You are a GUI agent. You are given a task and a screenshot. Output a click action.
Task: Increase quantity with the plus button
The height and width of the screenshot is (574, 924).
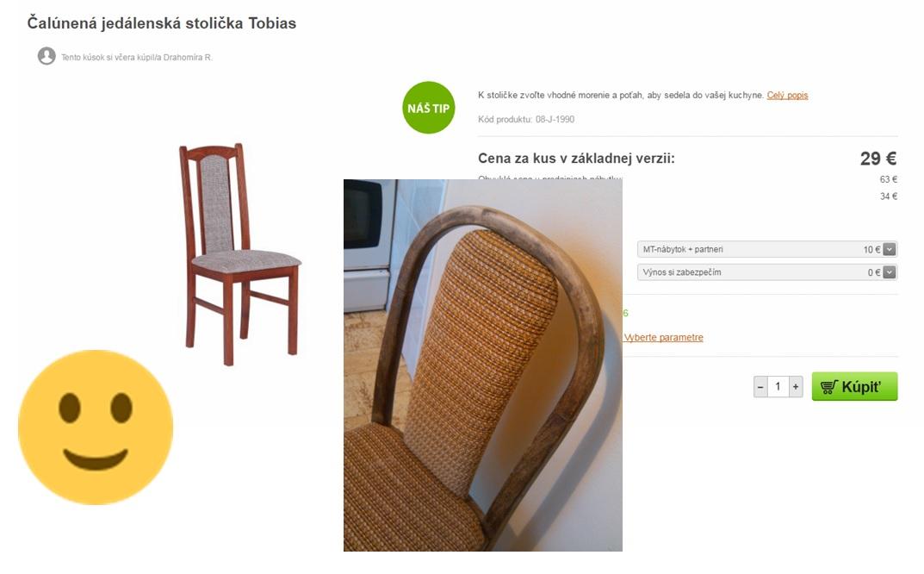[796, 387]
